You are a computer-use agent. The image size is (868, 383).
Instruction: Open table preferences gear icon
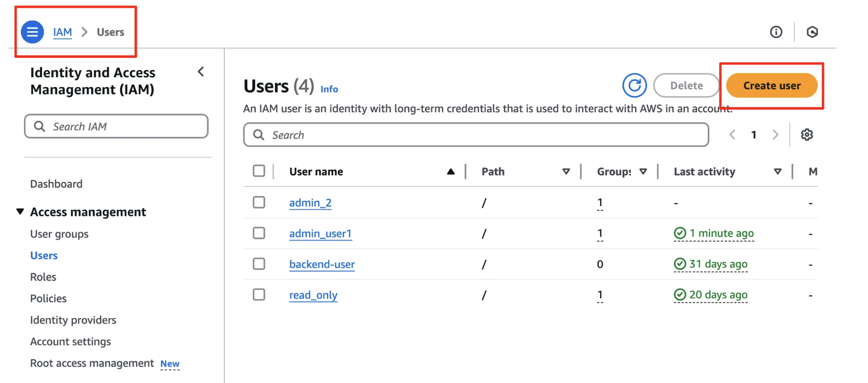pyautogui.click(x=807, y=134)
